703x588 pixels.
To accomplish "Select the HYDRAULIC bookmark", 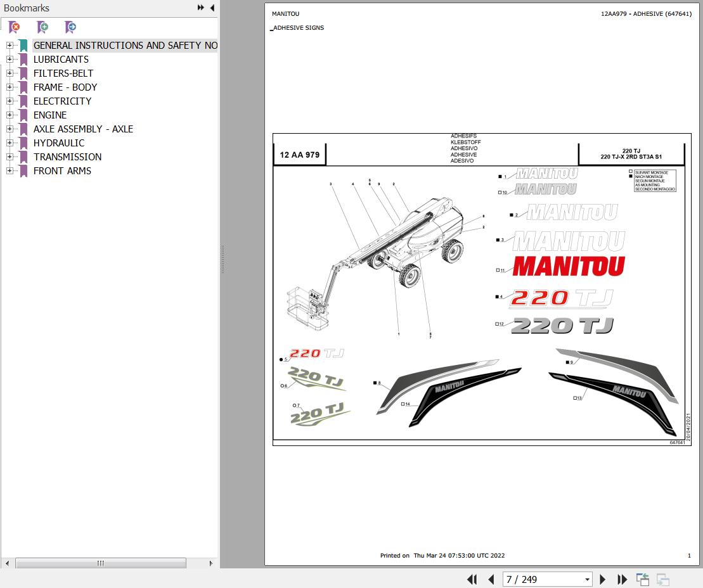I will 59,143.
